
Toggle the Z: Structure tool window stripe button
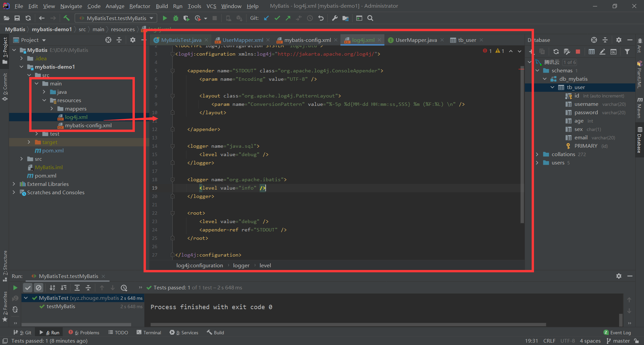click(x=5, y=266)
